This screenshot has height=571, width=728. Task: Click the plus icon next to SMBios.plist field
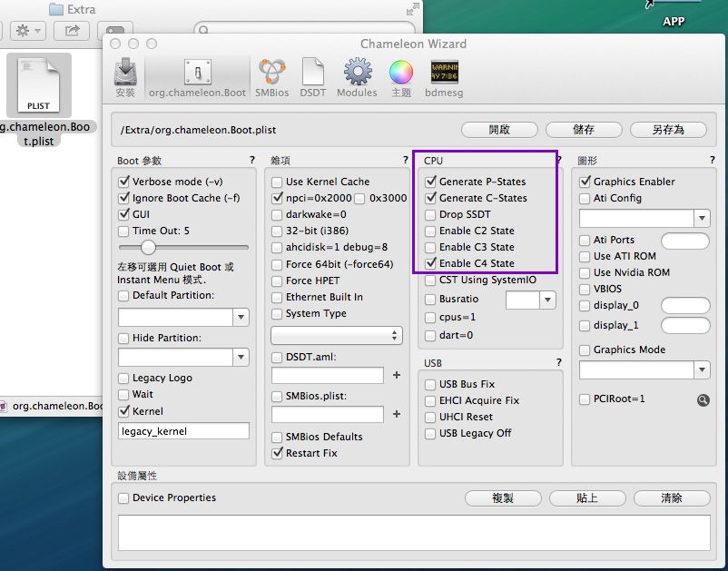397,414
